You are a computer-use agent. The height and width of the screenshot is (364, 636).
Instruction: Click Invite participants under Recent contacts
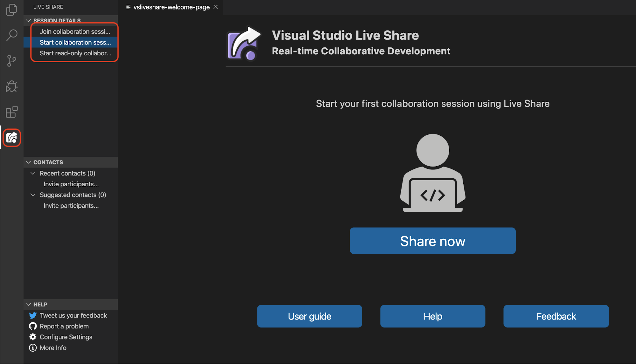(x=71, y=184)
